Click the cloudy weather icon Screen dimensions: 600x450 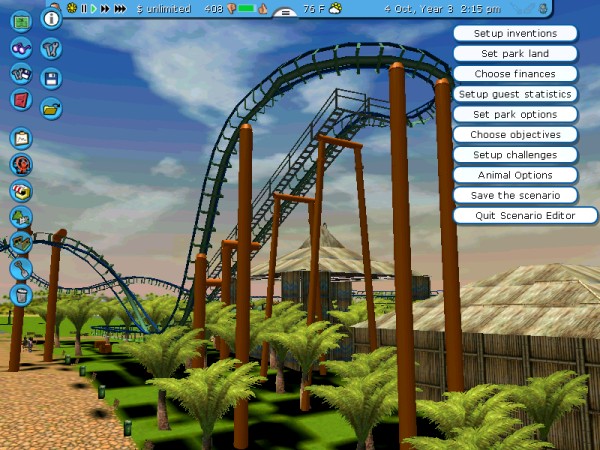[336, 8]
